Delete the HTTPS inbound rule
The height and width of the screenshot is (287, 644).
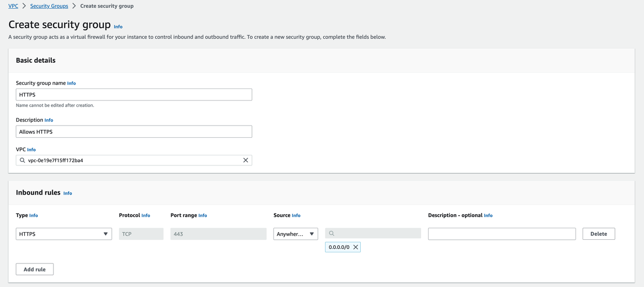click(x=599, y=234)
